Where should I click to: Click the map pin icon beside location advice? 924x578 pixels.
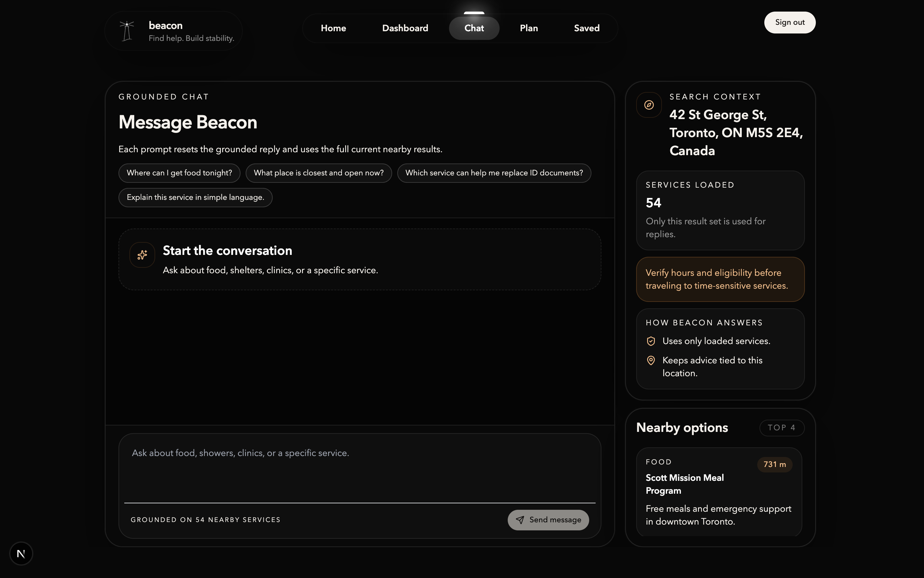[651, 360]
